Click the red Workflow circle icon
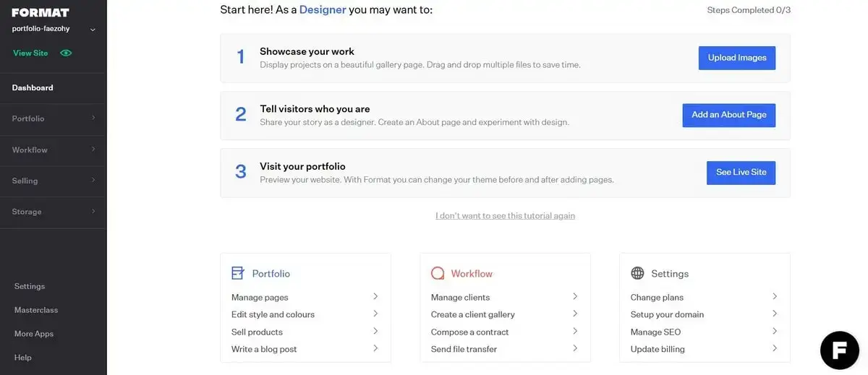The image size is (868, 375). (x=438, y=273)
